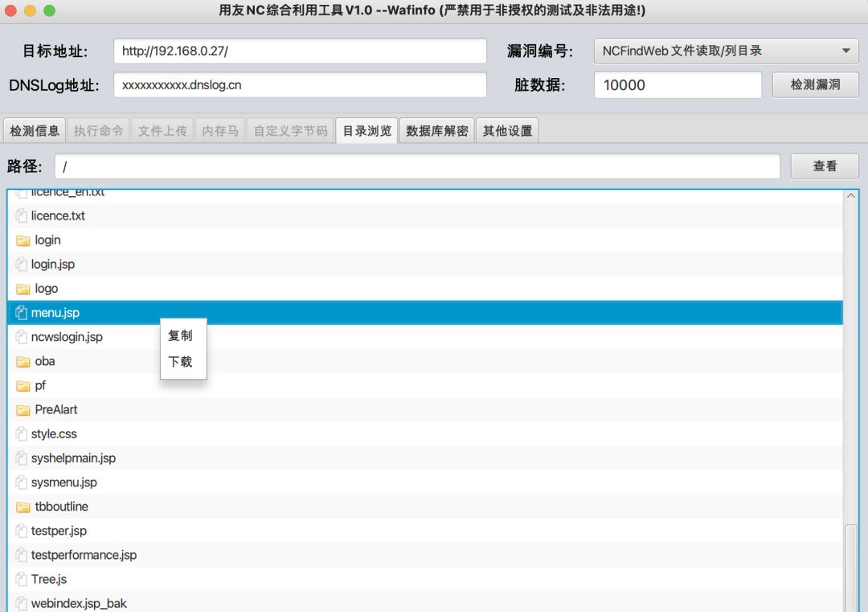Viewport: 868px width, 612px height.
Task: Click the file icon next to testper.jsp
Action: coord(22,531)
